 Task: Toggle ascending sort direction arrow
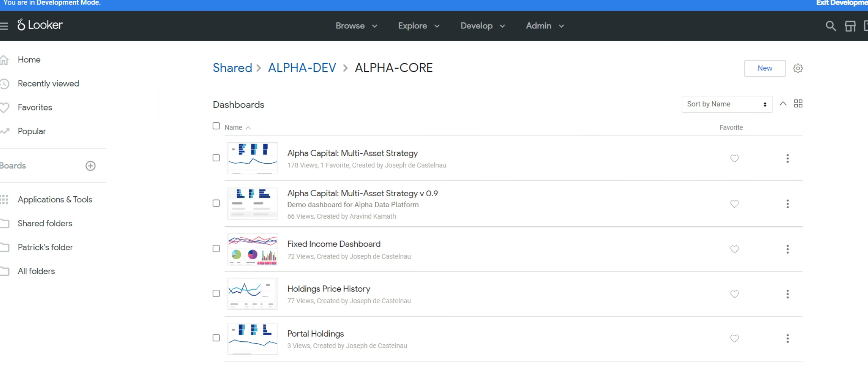click(783, 104)
